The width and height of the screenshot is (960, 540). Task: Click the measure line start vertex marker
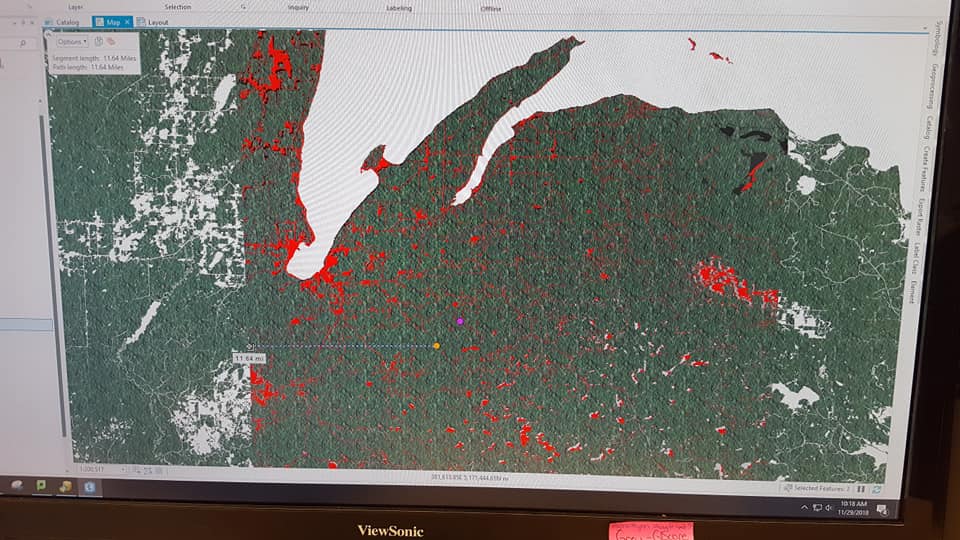point(250,347)
